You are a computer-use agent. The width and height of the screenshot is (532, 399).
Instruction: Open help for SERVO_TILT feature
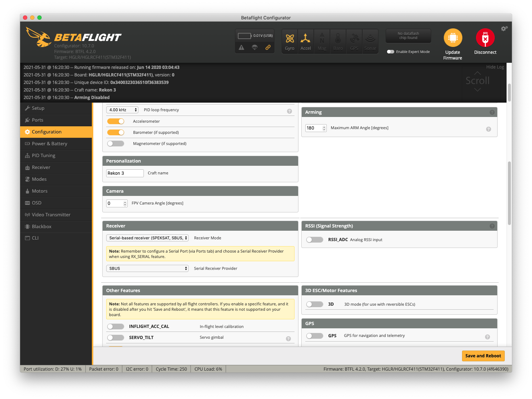tap(288, 339)
